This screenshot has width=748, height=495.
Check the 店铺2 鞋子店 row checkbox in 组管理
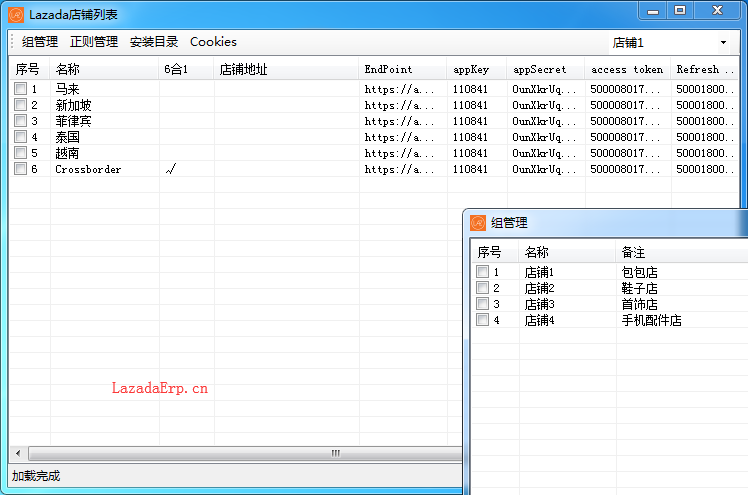pos(483,288)
